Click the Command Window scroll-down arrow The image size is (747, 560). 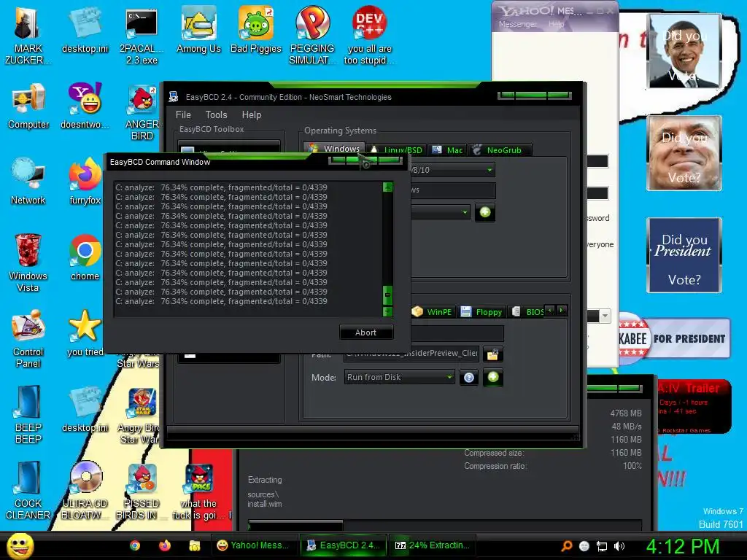(388, 311)
